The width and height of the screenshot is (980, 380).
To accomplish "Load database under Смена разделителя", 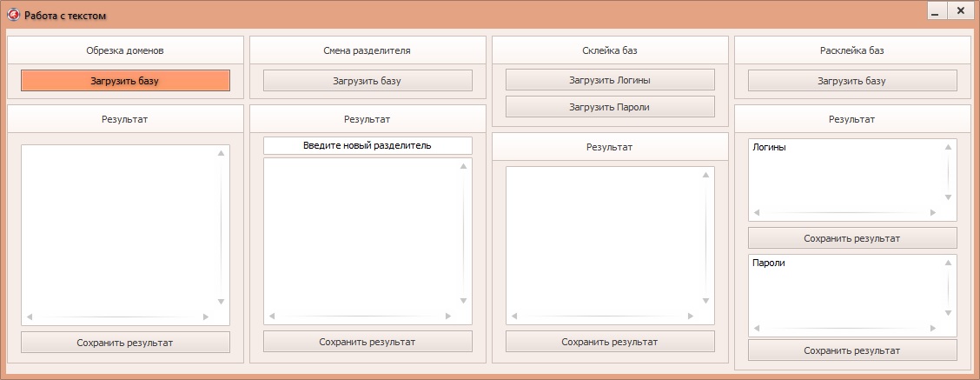I will (x=367, y=81).
